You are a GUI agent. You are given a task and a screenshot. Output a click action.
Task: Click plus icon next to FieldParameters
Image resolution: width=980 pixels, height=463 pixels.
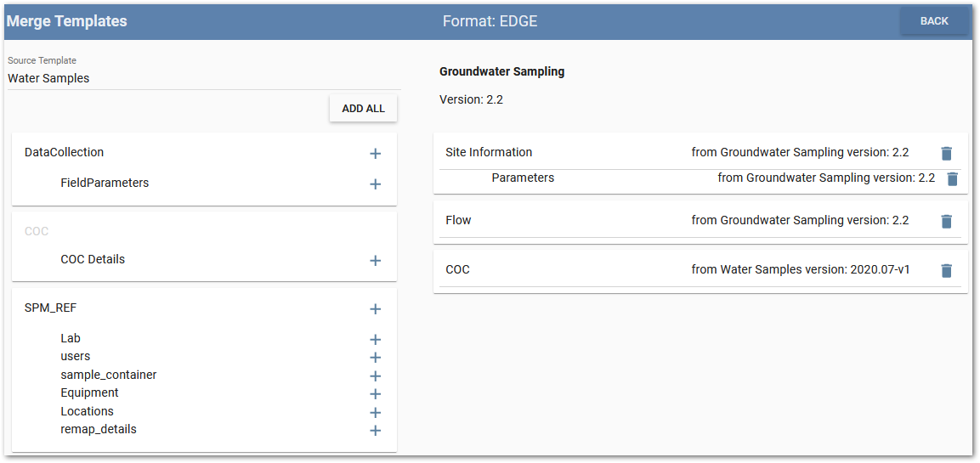click(x=375, y=184)
